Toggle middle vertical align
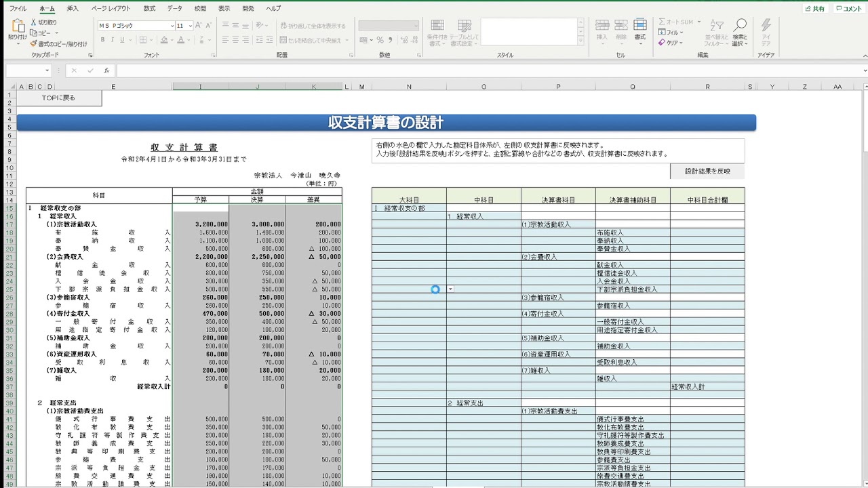 click(x=235, y=26)
